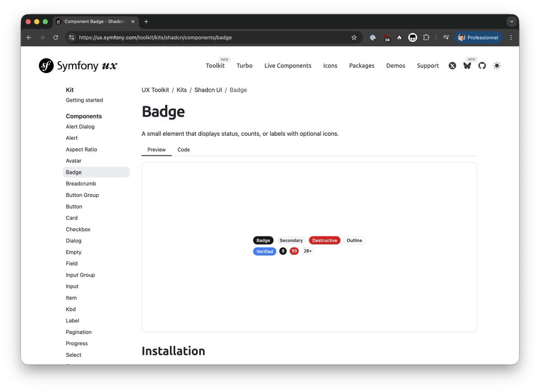Open the media control playlist icon
The image size is (540, 392).
point(446,38)
